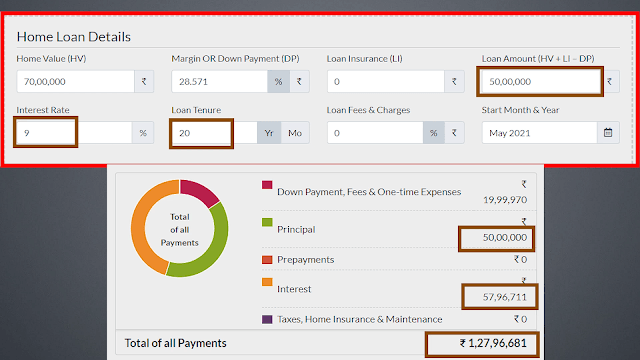
Task: Select Mo for the loan tenure unit
Action: [295, 133]
